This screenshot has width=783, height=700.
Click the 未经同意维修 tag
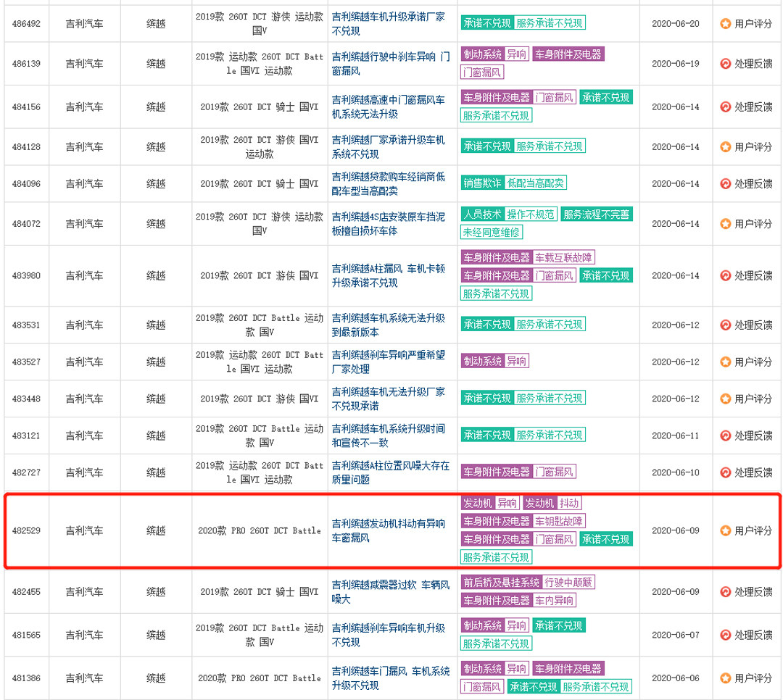[x=492, y=233]
